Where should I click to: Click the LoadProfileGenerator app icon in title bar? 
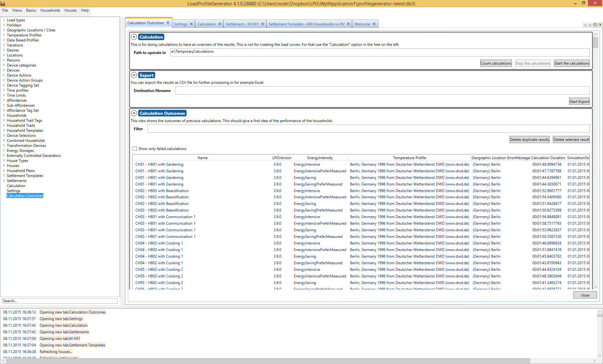(x=3, y=3)
